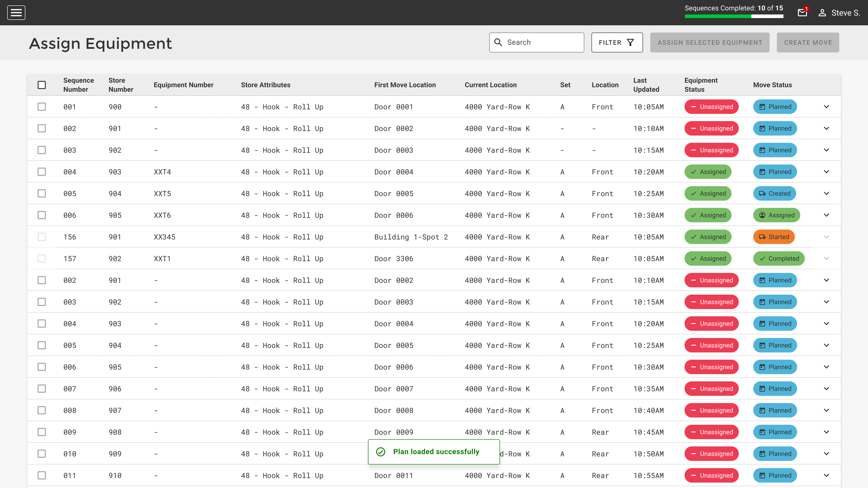Select the checkbox for equipment XXT5 row
Screen dimensions: 868x488
click(x=42, y=194)
